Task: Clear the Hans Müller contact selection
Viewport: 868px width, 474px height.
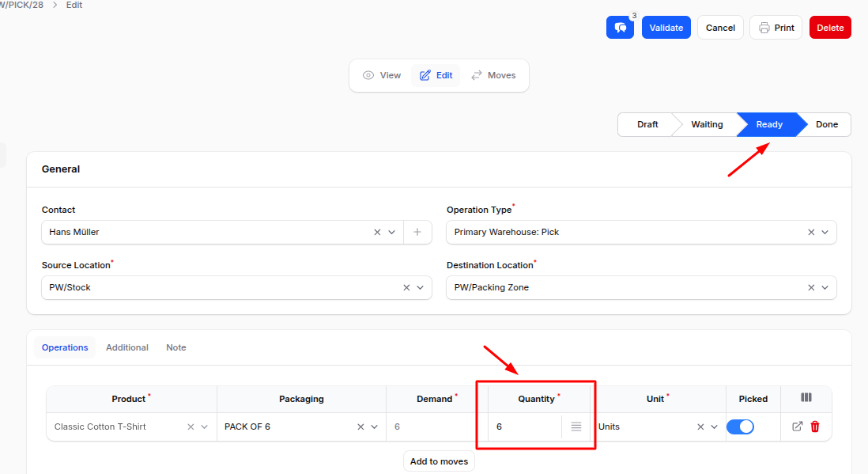Action: (377, 232)
